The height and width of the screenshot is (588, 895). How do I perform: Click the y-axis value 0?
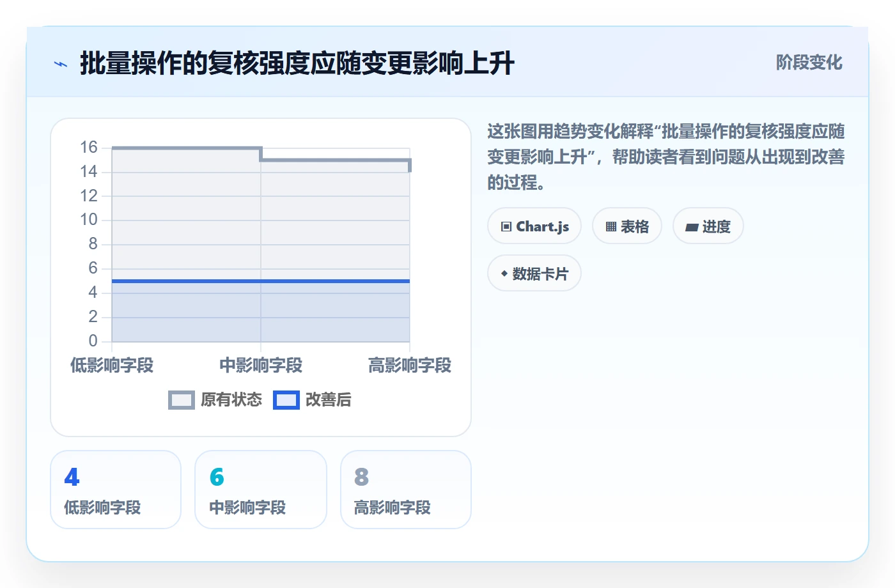93,341
